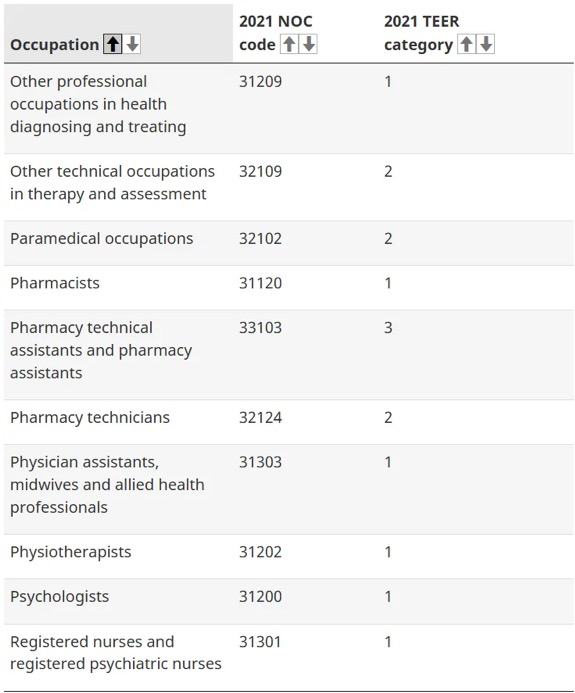
Task: Click NOC code 31209 cell
Action: (260, 82)
